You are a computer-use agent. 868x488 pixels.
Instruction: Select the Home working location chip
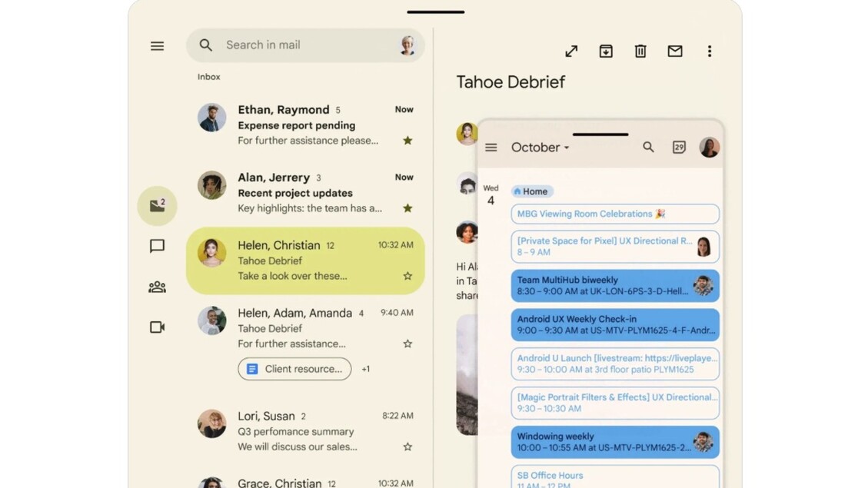tap(531, 191)
